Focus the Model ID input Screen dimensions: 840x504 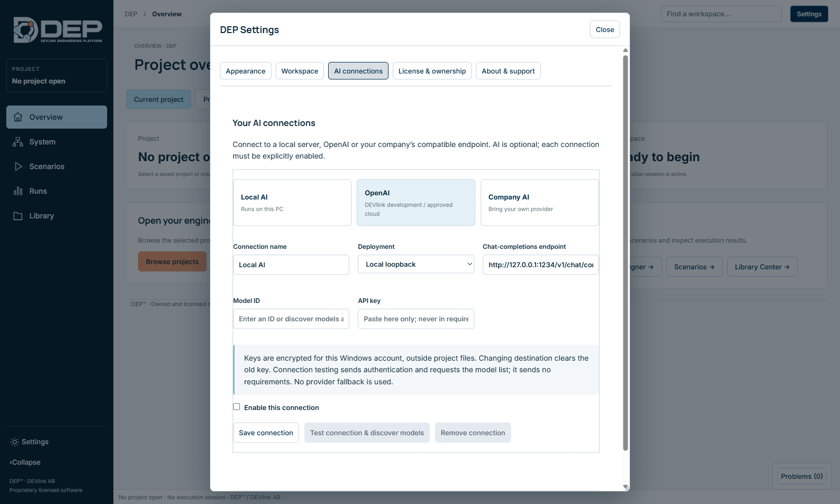point(291,319)
